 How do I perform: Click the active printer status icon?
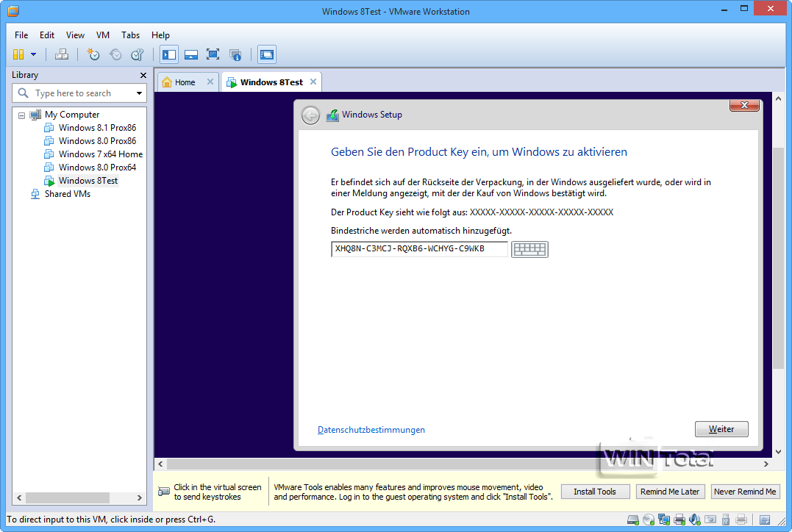(x=679, y=520)
